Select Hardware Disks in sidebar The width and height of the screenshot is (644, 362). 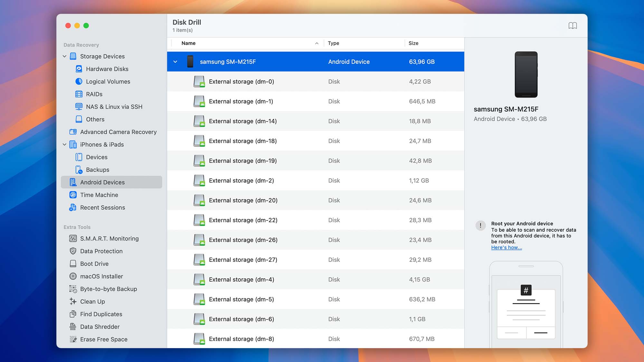pos(111,69)
